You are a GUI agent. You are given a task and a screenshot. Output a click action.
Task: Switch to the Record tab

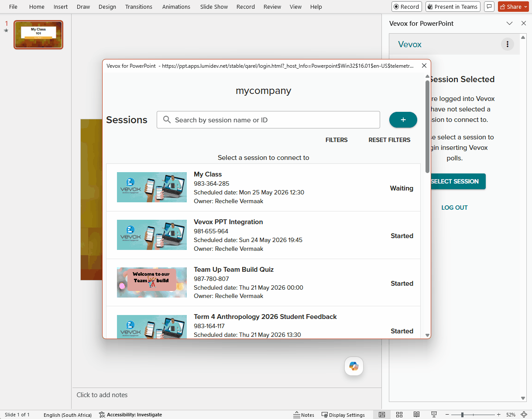246,7
